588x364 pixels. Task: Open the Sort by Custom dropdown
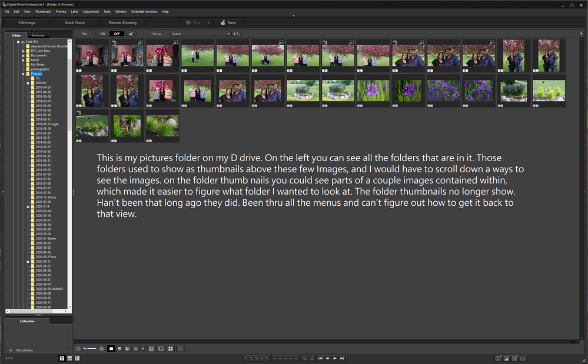point(200,34)
